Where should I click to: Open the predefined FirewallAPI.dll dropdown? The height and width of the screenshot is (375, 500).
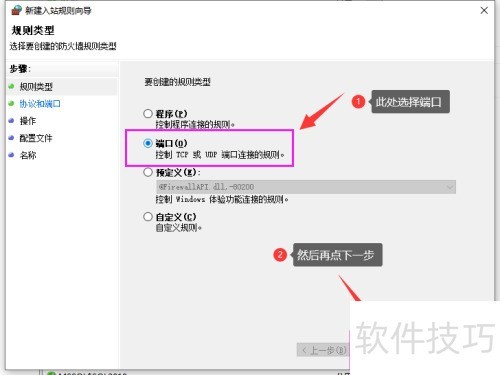click(x=306, y=187)
